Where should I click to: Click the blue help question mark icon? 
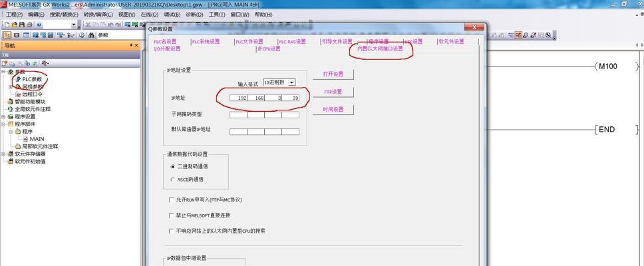(39, 25)
